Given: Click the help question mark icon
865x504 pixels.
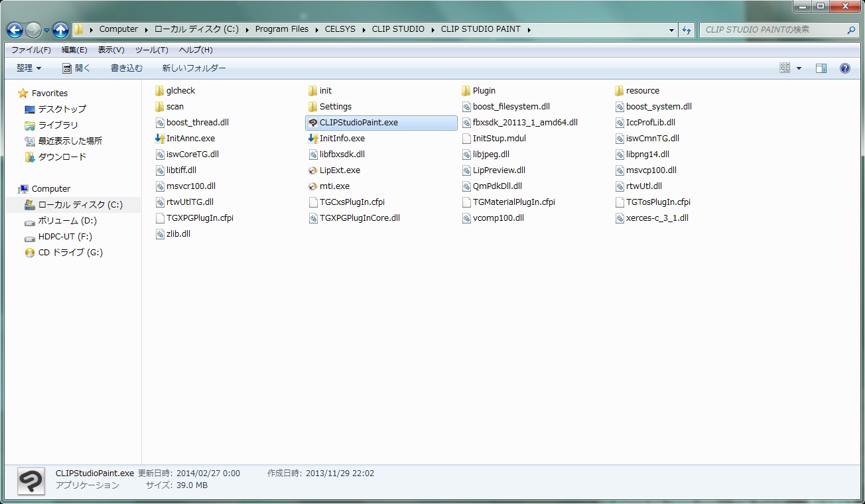Looking at the screenshot, I should (845, 68).
